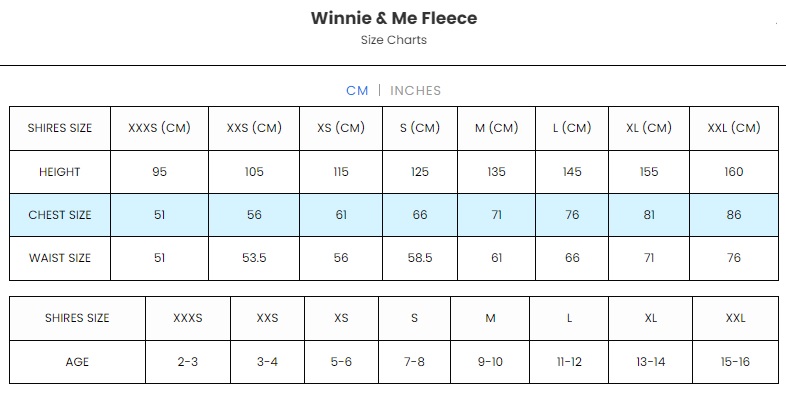
Task: Click the XXXS (CM) column header
Action: coord(159,128)
